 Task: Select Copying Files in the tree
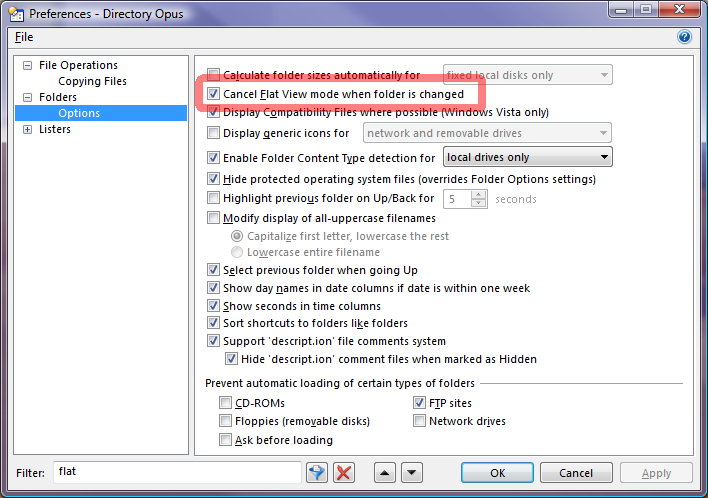click(92, 81)
